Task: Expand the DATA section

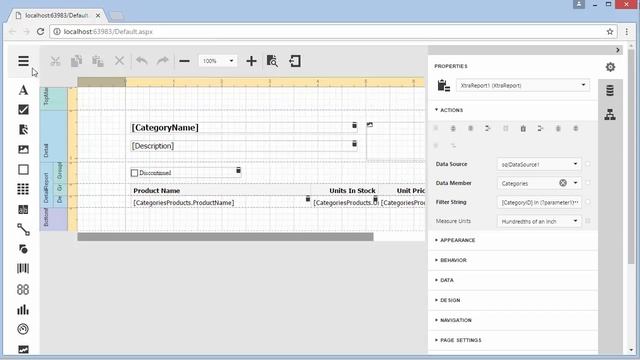Action: [444, 280]
